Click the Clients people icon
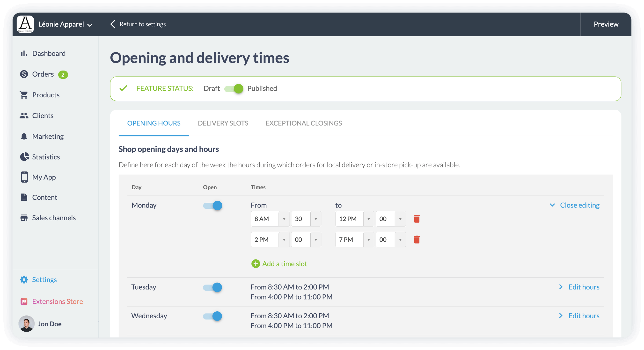This screenshot has height=350, width=644. [24, 115]
